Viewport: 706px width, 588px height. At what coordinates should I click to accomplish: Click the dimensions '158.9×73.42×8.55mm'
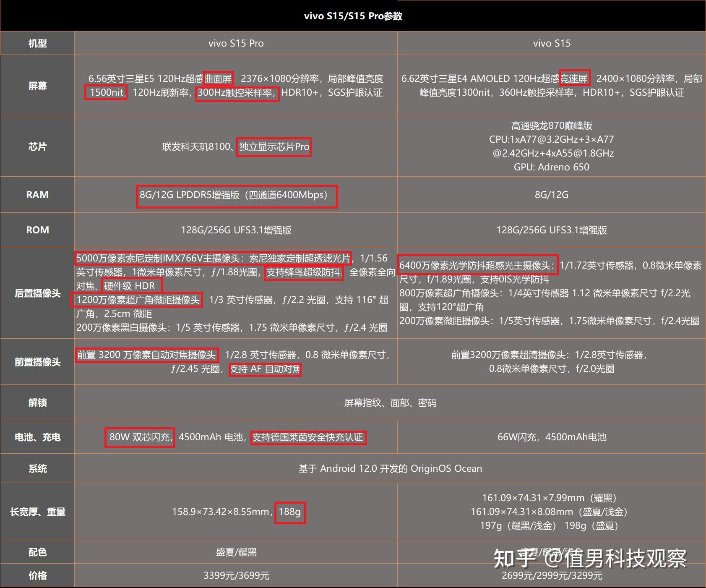(x=221, y=512)
